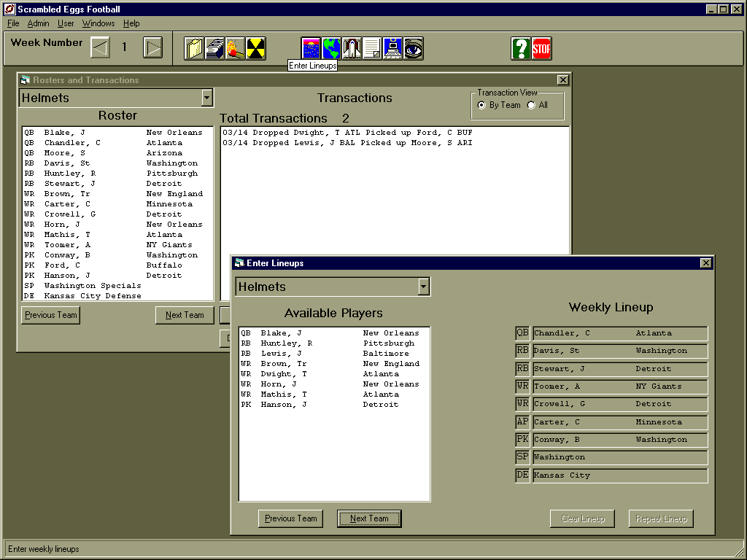Click the globe toolbar icon
The image size is (747, 560).
(x=332, y=49)
